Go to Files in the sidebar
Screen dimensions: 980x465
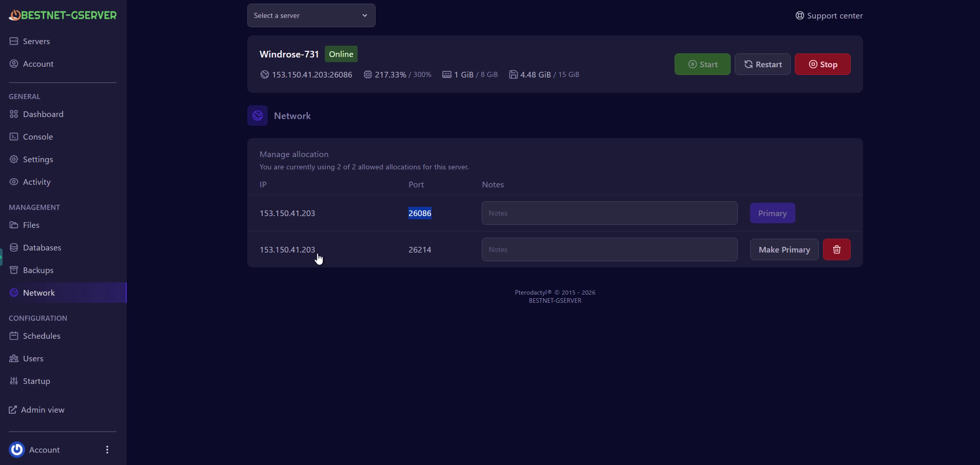pos(31,225)
